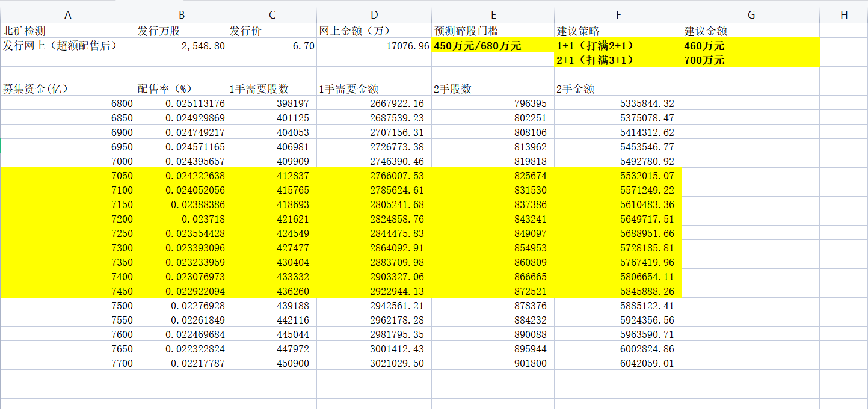Select the cell 398197
This screenshot has width=868, height=409.
(x=272, y=103)
